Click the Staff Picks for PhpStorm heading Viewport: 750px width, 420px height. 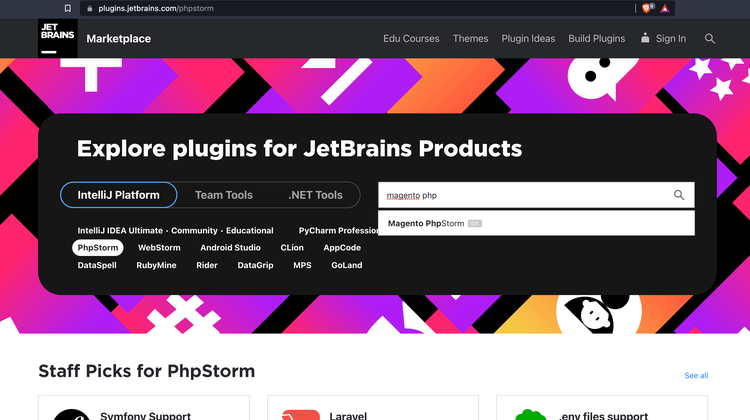click(146, 371)
